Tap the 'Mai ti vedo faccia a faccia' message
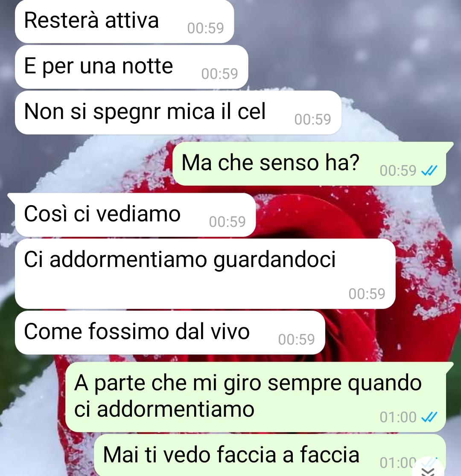 pos(270,455)
